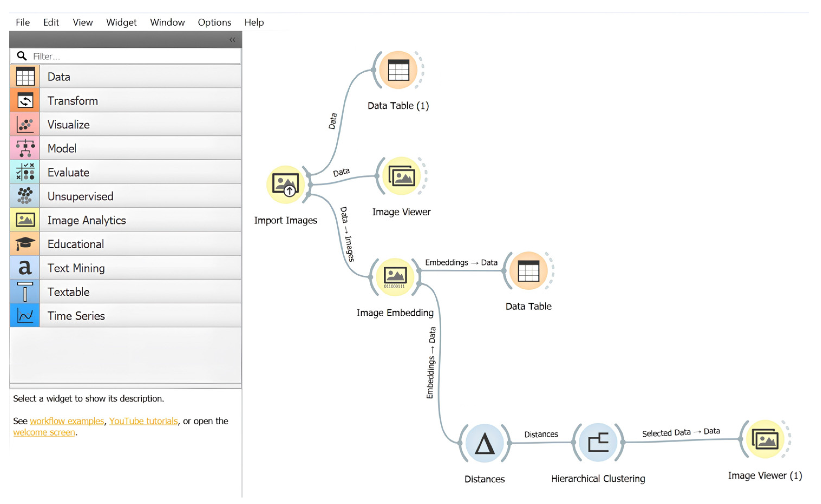The width and height of the screenshot is (821, 504).
Task: Focus the Filter search field
Action: click(x=133, y=56)
